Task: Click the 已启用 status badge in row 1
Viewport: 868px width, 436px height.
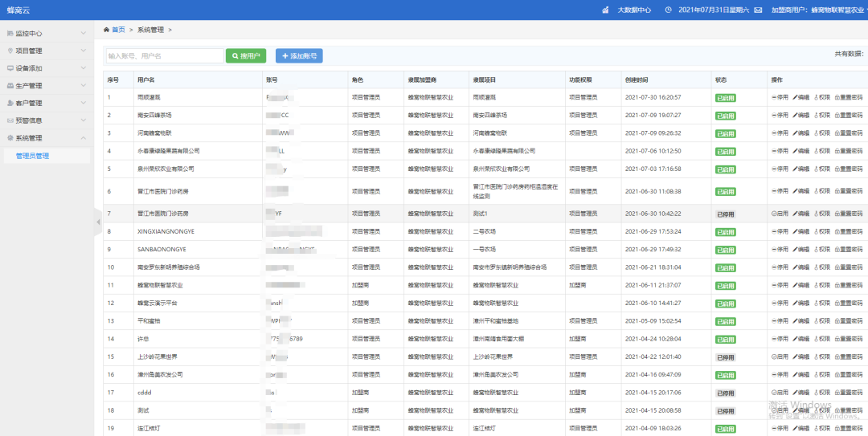Action: pyautogui.click(x=725, y=98)
